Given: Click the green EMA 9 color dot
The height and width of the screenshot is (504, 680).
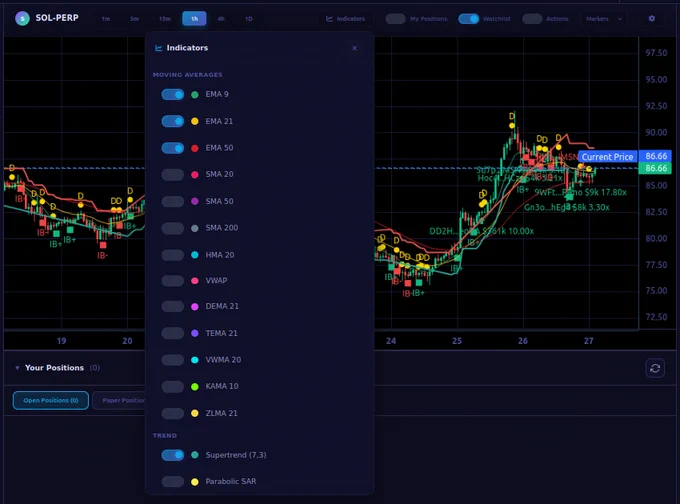Looking at the screenshot, I should click(195, 95).
